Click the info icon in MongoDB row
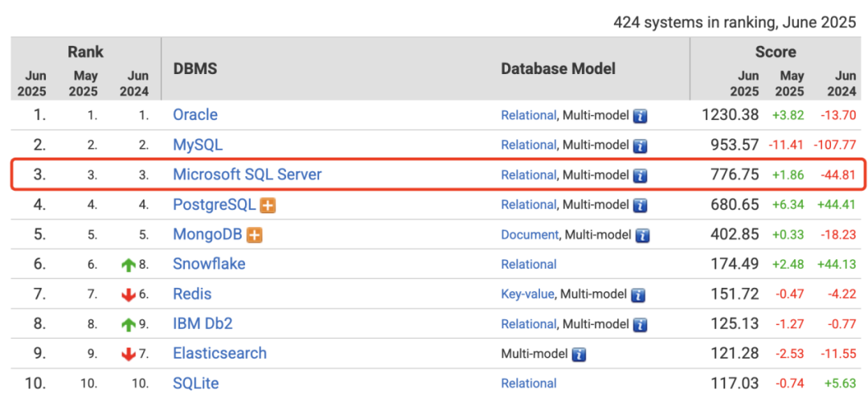Image resolution: width=868 pixels, height=399 pixels. [643, 235]
